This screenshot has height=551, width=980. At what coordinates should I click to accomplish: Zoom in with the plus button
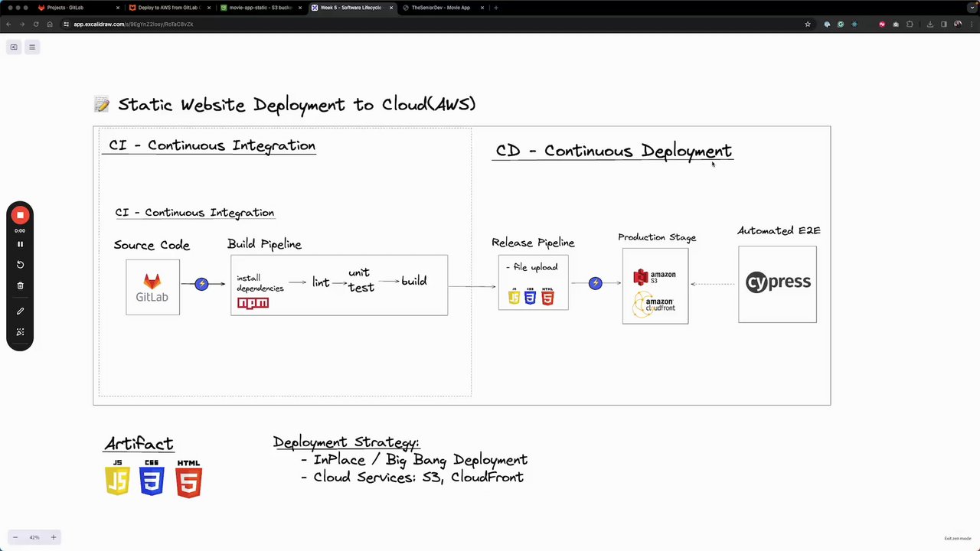[53, 537]
